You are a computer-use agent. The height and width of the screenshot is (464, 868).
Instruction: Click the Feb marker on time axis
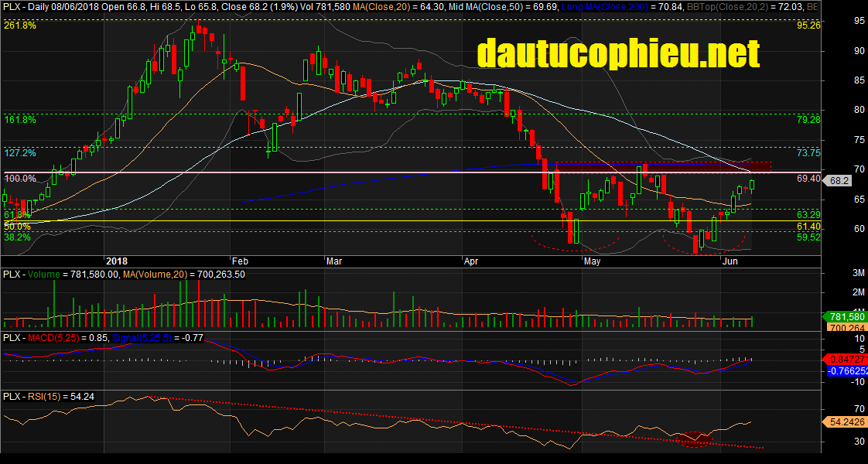tap(240, 261)
